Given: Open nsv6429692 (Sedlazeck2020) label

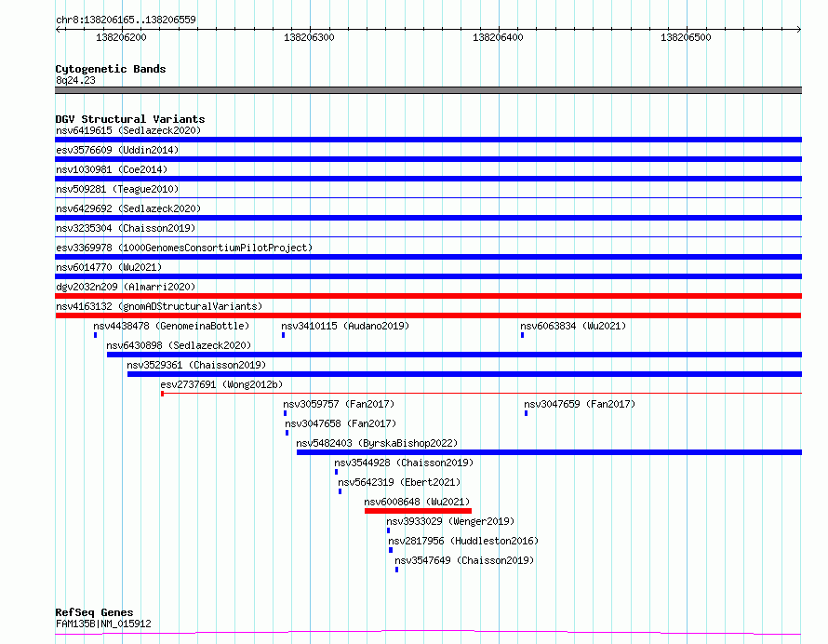Looking at the screenshot, I should point(128,208).
